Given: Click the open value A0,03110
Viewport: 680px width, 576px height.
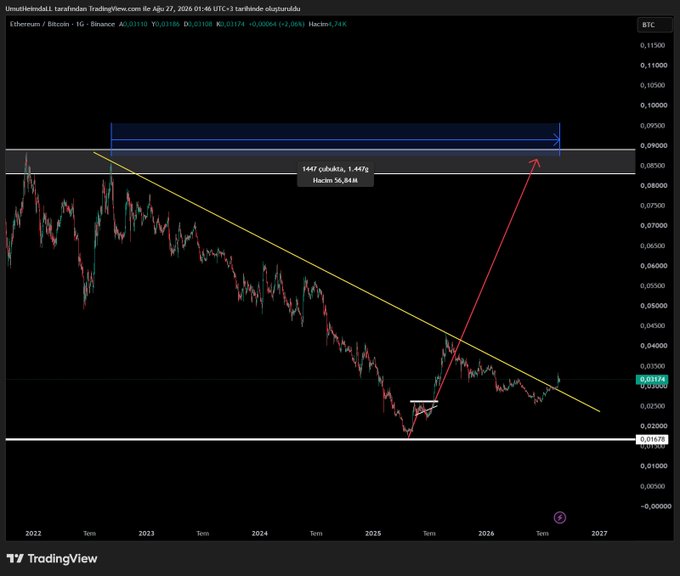Looking at the screenshot, I should [x=134, y=24].
